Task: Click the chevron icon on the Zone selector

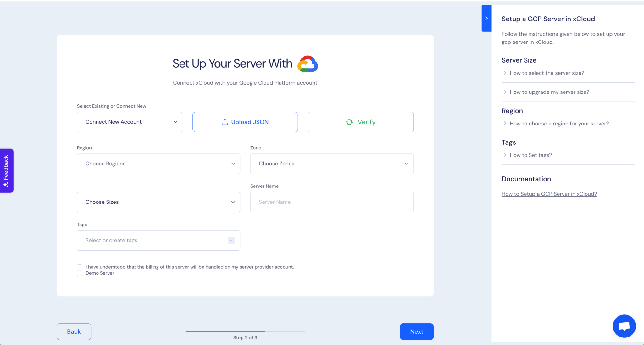Action: 406,164
